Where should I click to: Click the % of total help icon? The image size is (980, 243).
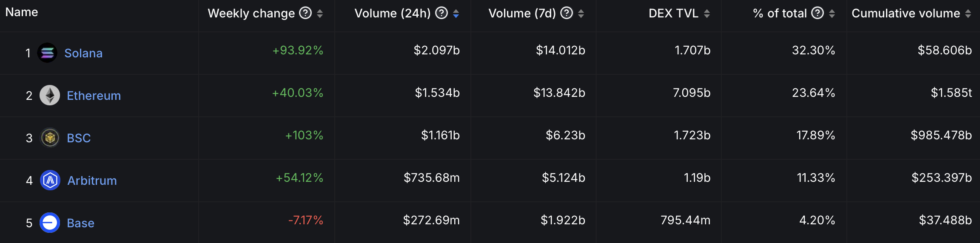(818, 13)
